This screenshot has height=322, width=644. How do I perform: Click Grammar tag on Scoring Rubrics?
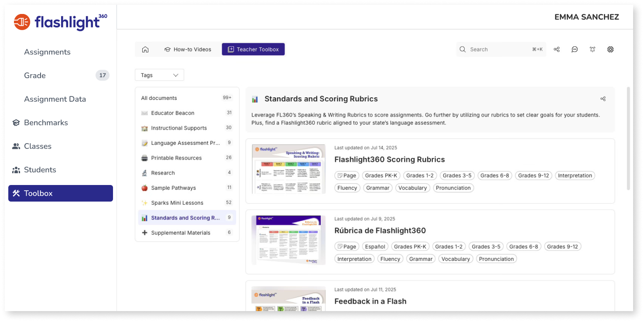[x=378, y=188]
